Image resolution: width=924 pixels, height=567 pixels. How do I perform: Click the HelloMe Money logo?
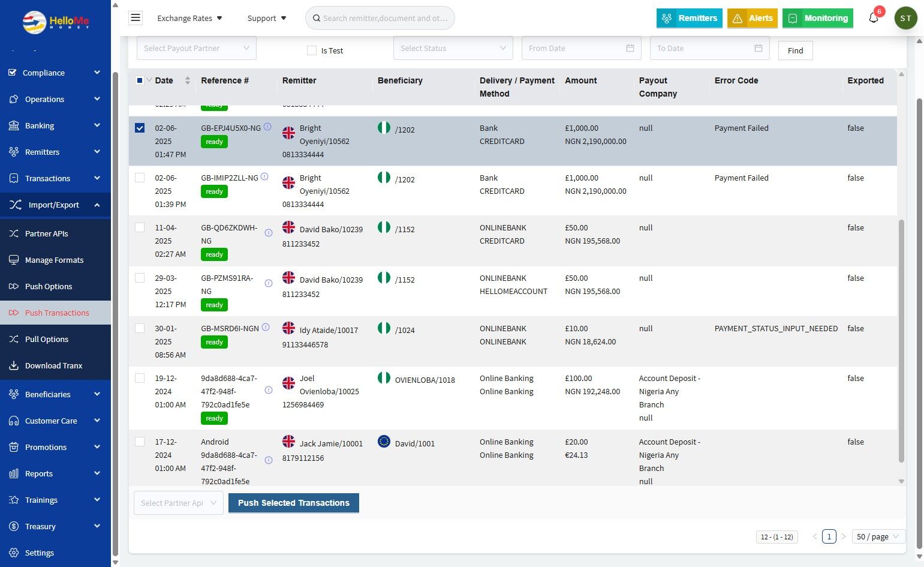[55, 22]
